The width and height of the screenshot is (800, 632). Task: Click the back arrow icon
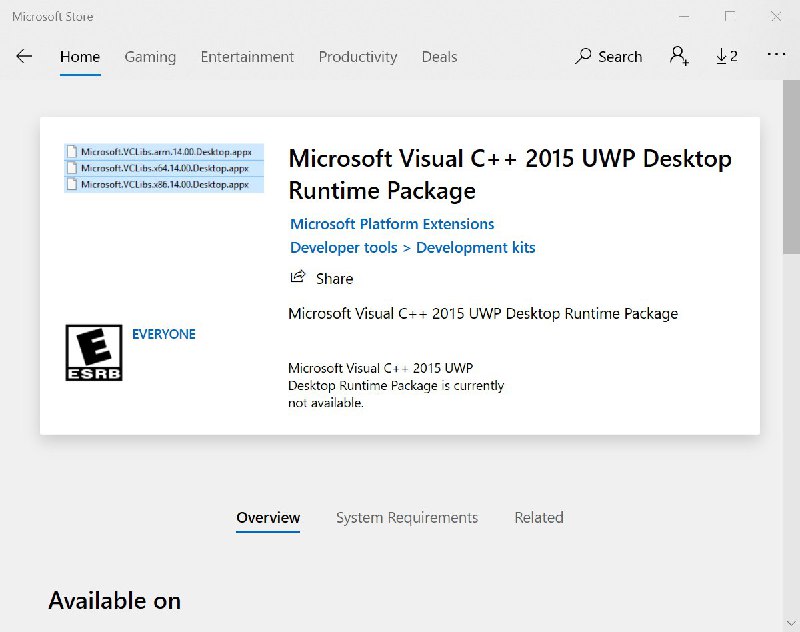coord(24,57)
